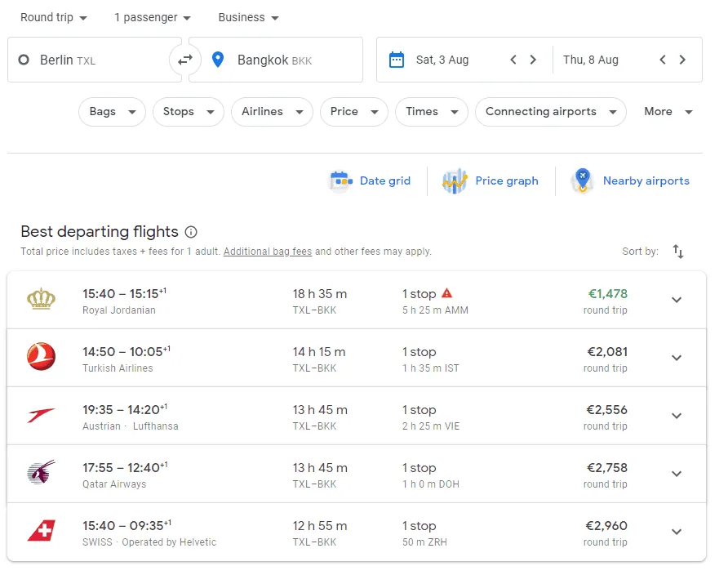
Task: Open the Round trip type dropdown
Action: click(x=54, y=17)
